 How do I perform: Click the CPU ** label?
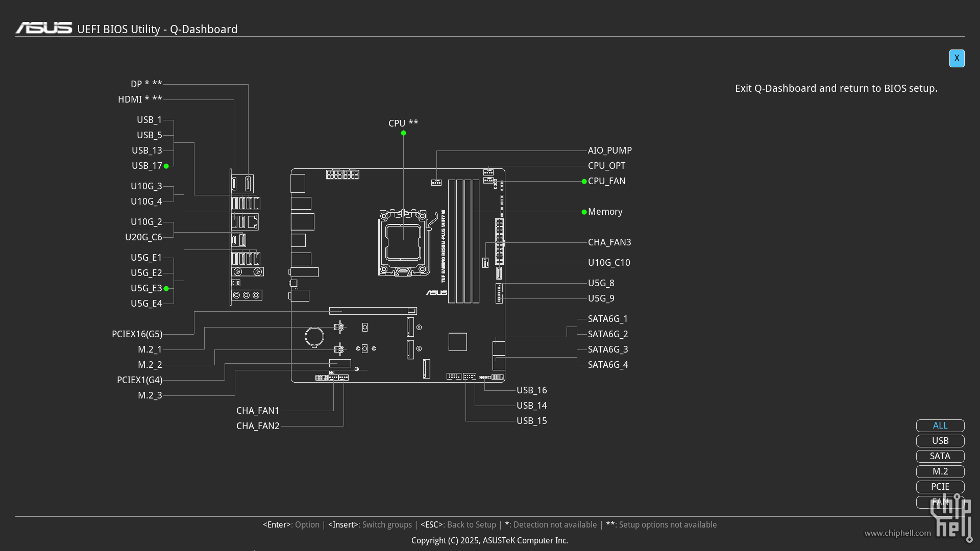click(x=403, y=123)
